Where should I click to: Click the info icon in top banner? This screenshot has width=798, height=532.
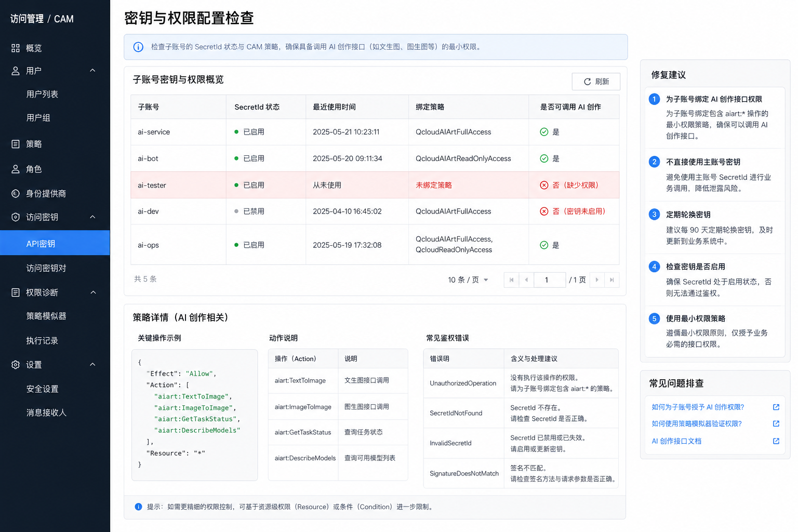click(x=138, y=47)
